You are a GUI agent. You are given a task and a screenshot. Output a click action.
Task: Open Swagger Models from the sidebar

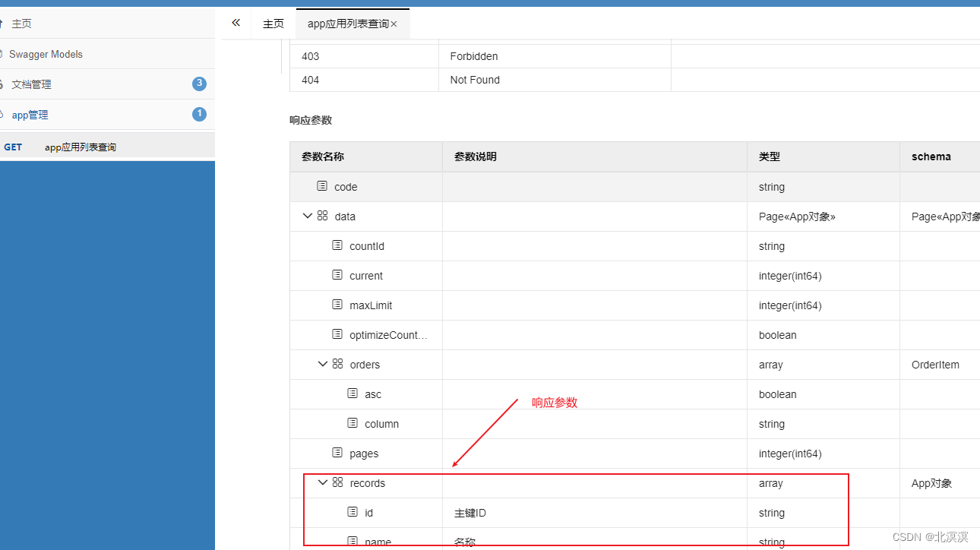click(41, 53)
